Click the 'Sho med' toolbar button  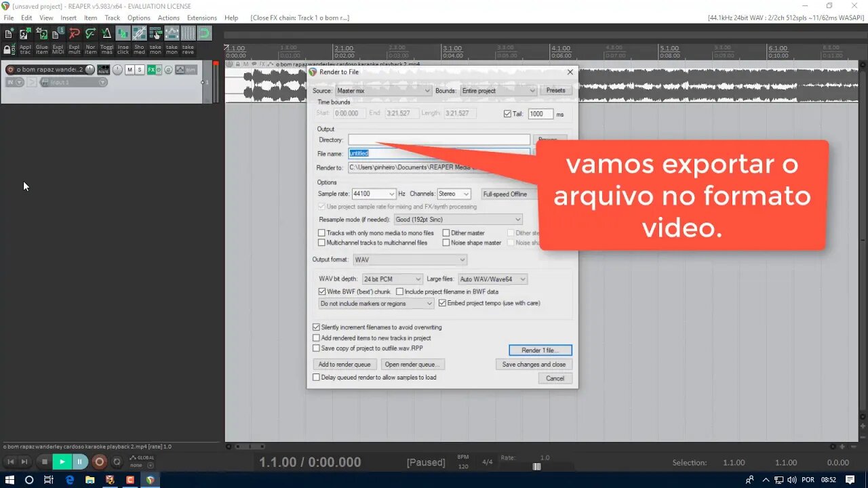(139, 49)
